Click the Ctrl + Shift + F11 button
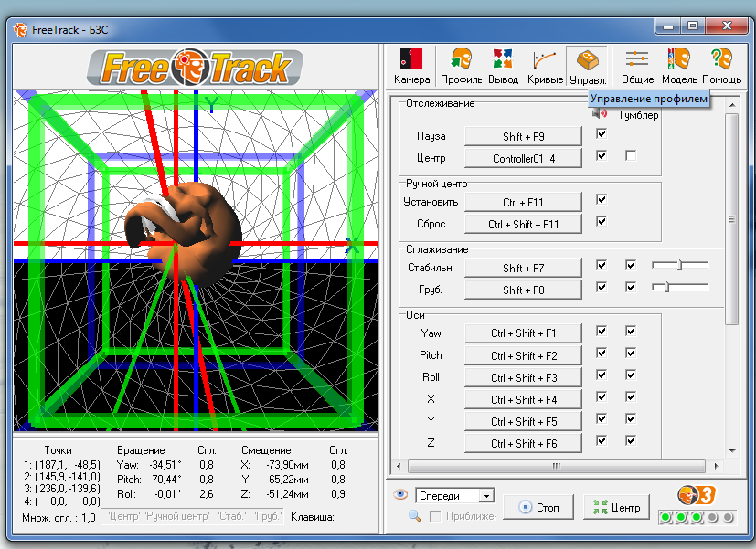Screen dimensions: 756x549 point(523,225)
